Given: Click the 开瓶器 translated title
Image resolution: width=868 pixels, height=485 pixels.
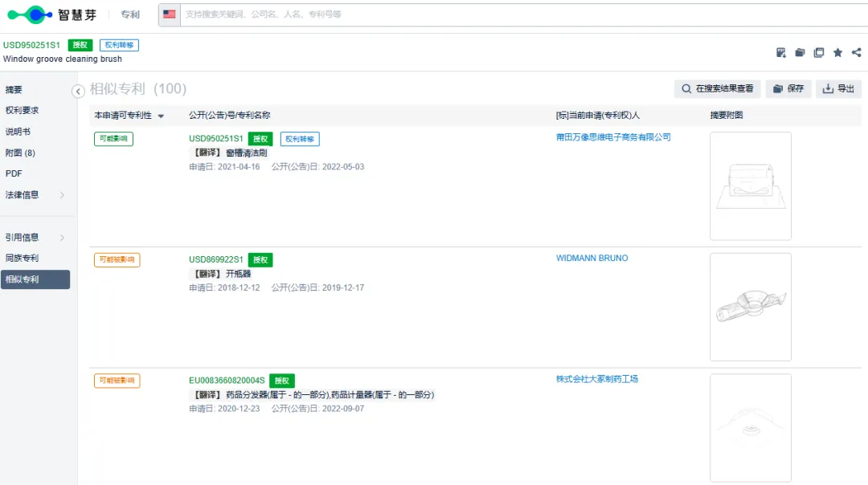Looking at the screenshot, I should (x=238, y=274).
